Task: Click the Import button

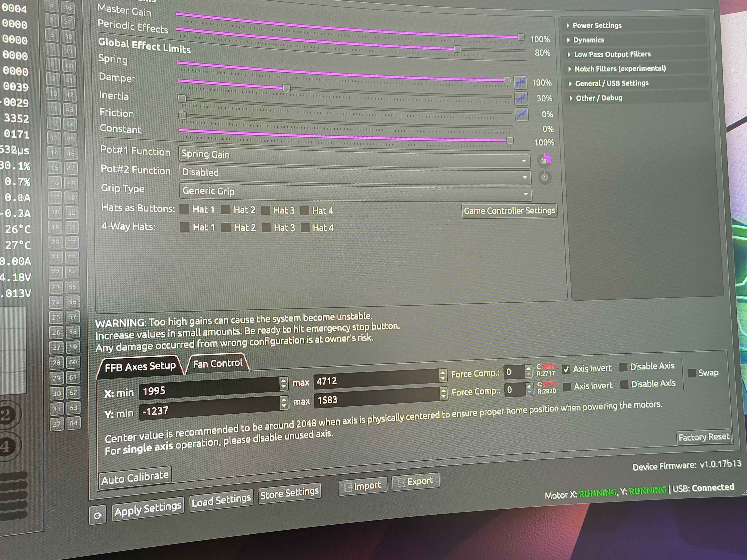Action: point(363,486)
